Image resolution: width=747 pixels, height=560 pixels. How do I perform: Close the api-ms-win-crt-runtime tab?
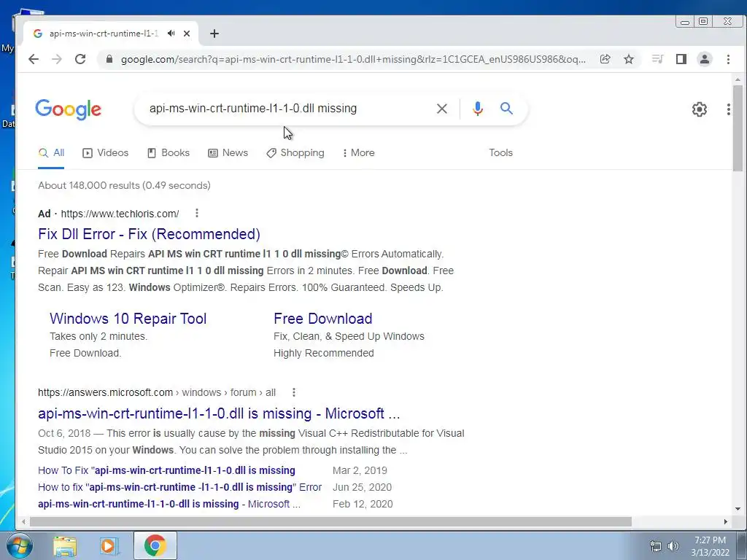tap(187, 34)
